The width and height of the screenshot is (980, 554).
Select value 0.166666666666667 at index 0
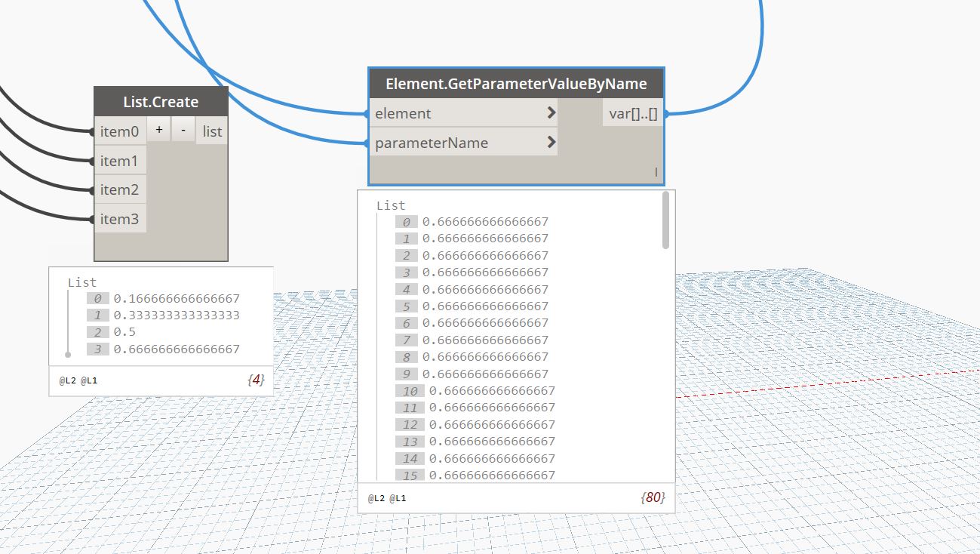(x=177, y=299)
